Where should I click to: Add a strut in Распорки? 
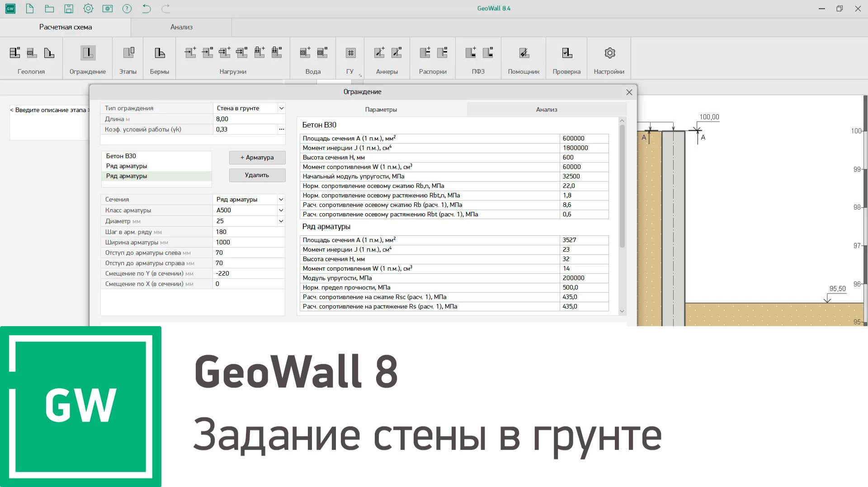425,53
